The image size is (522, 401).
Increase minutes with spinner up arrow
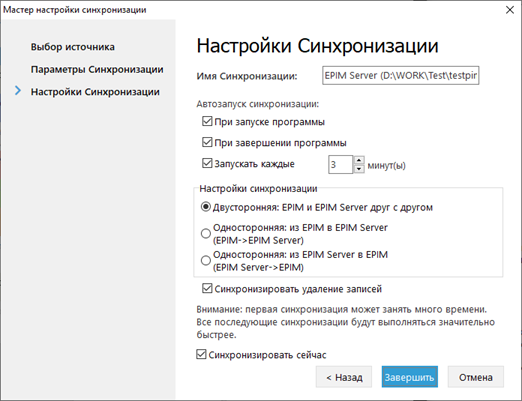coord(359,160)
